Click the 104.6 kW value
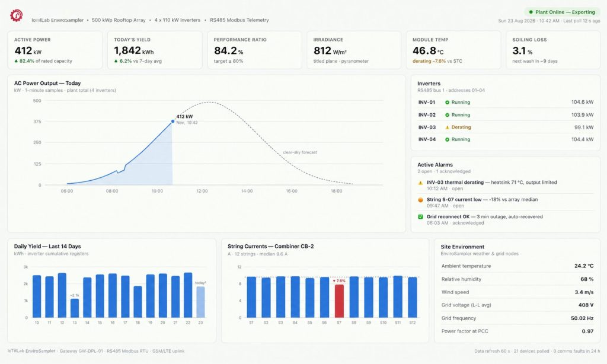607x364 pixels. [x=582, y=102]
